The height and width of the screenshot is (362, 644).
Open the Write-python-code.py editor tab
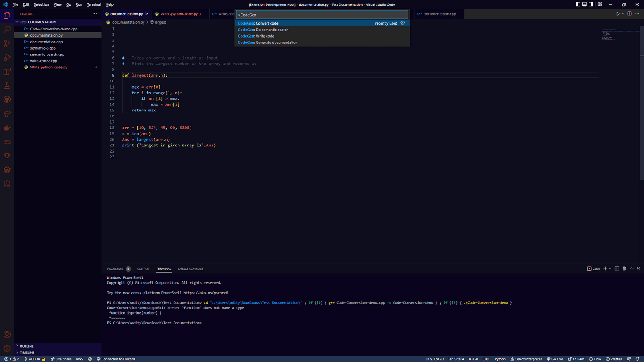pyautogui.click(x=179, y=14)
